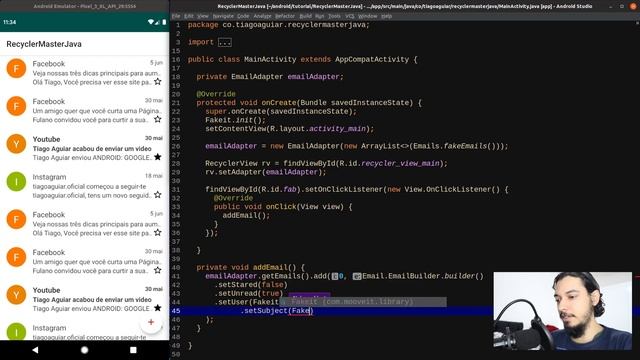
Task: Tap the topmost orange Facebook F avatar
Action: (16, 69)
